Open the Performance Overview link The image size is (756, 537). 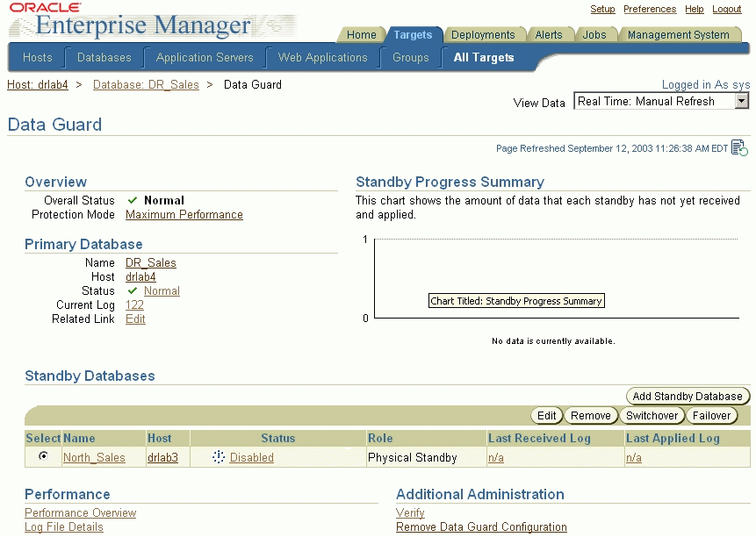coord(81,513)
